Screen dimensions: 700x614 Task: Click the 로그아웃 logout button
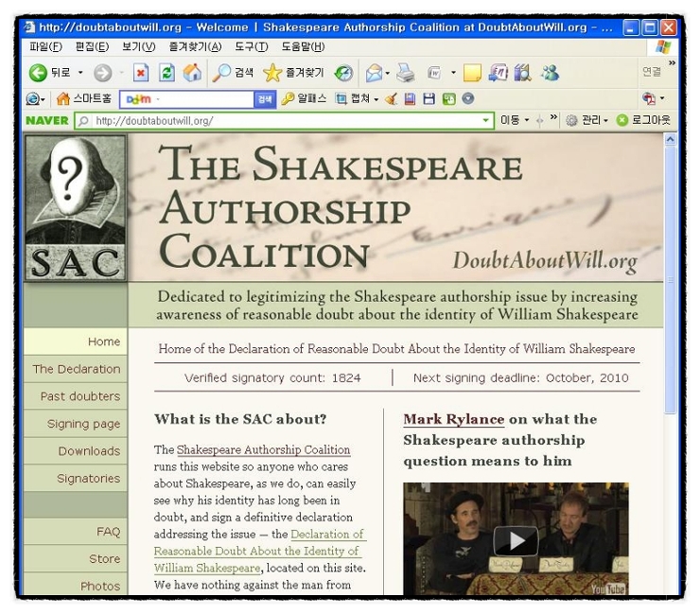(643, 120)
